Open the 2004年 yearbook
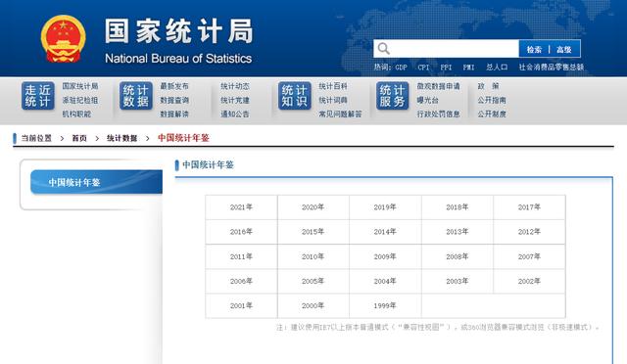Viewport: 627px width, 364px height. [x=385, y=281]
